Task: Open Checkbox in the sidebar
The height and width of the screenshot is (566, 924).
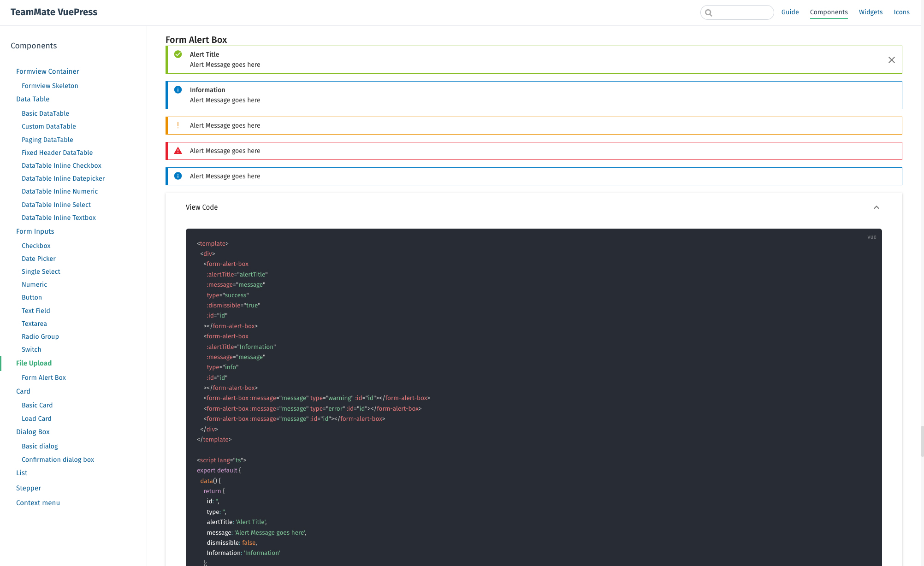Action: coord(36,246)
